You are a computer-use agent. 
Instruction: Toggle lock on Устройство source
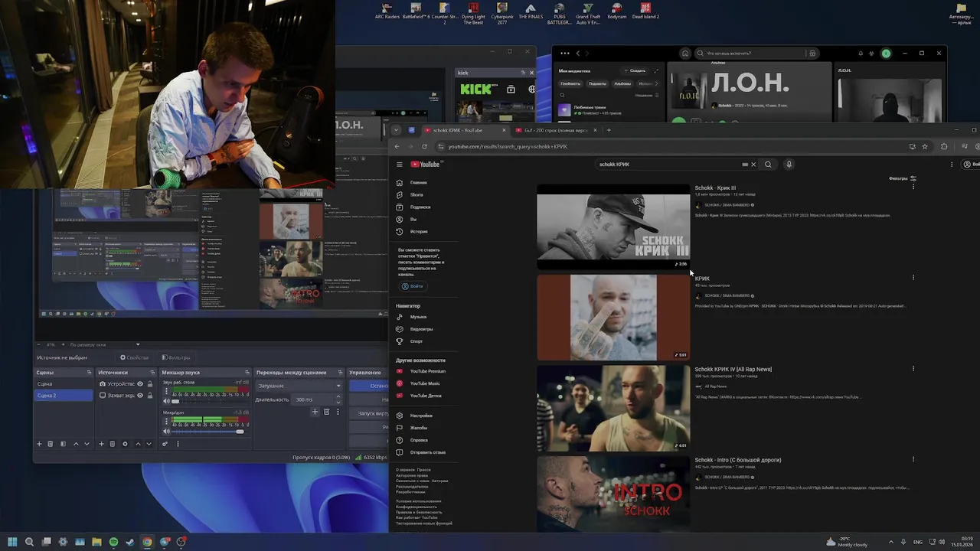pos(149,384)
